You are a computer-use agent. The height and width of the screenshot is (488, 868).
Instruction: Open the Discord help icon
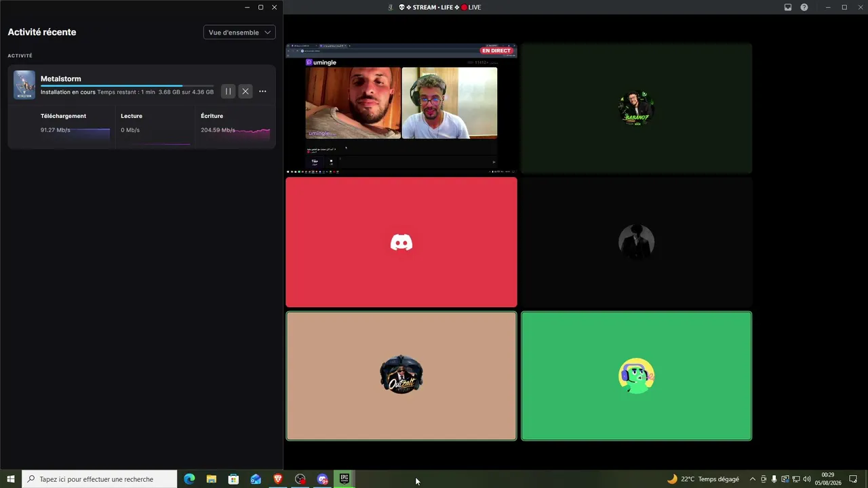[804, 7]
